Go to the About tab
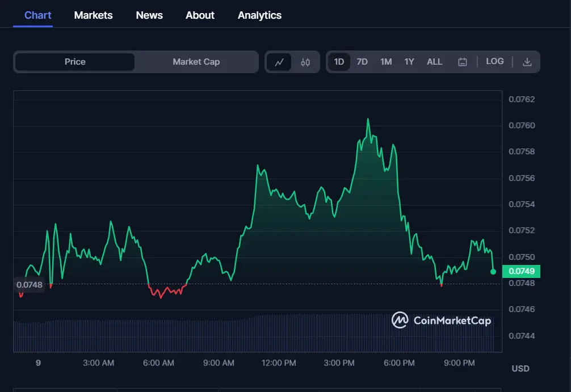This screenshot has width=571, height=392. (200, 15)
